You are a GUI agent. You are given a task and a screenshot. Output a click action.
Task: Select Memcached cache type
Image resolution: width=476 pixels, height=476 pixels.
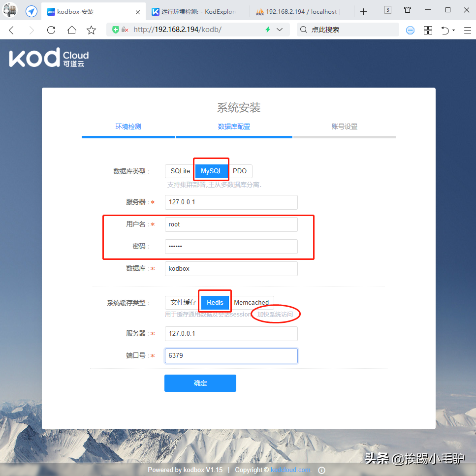coord(252,302)
